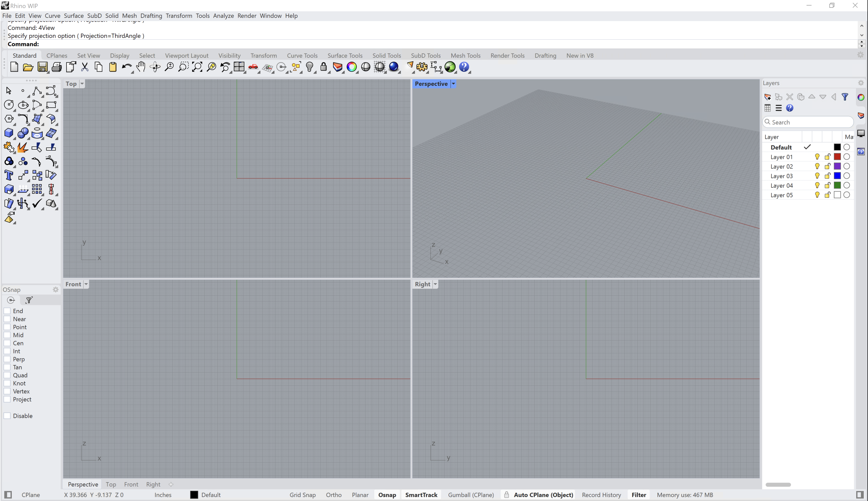This screenshot has height=501, width=868.
Task: Switch to the Curve Tools tab
Action: tap(302, 55)
